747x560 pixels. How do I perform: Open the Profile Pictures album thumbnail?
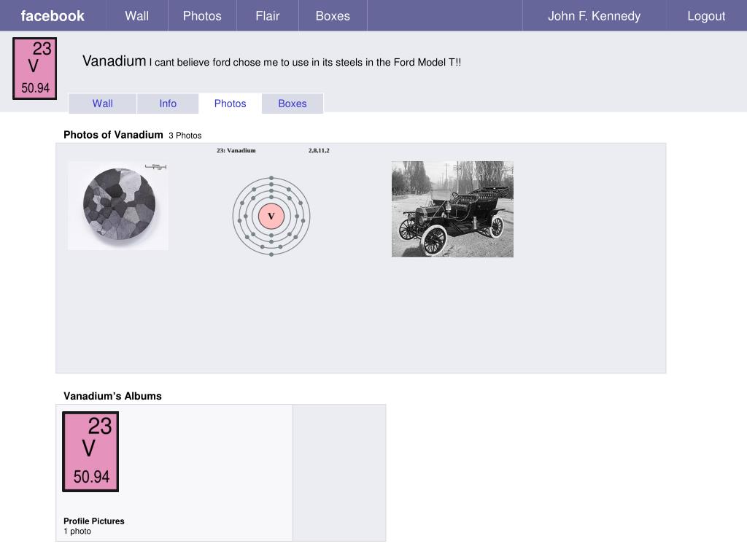pyautogui.click(x=90, y=451)
